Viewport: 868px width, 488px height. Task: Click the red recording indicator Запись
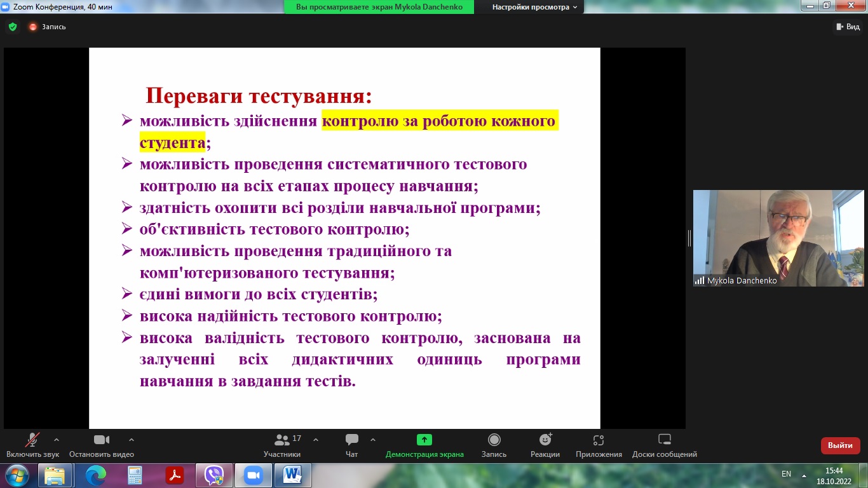coord(47,27)
